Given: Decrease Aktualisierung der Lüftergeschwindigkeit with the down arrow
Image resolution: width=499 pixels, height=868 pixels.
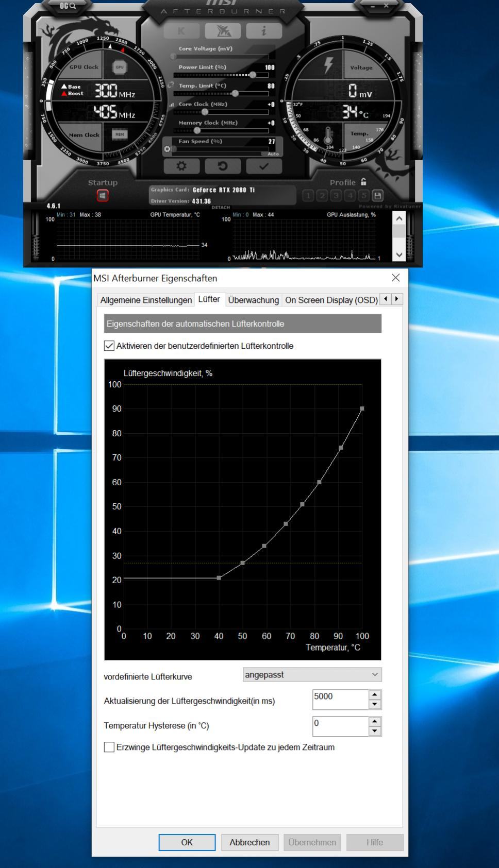Looking at the screenshot, I should tap(375, 704).
